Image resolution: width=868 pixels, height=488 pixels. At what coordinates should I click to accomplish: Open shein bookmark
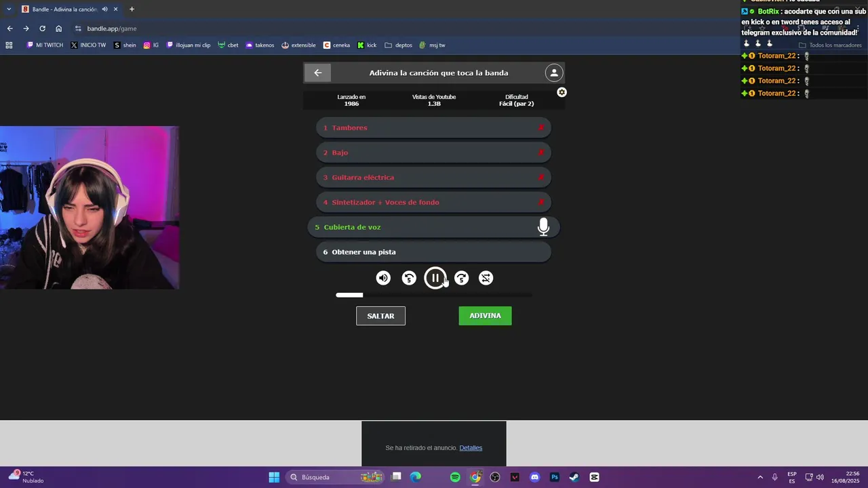click(125, 45)
